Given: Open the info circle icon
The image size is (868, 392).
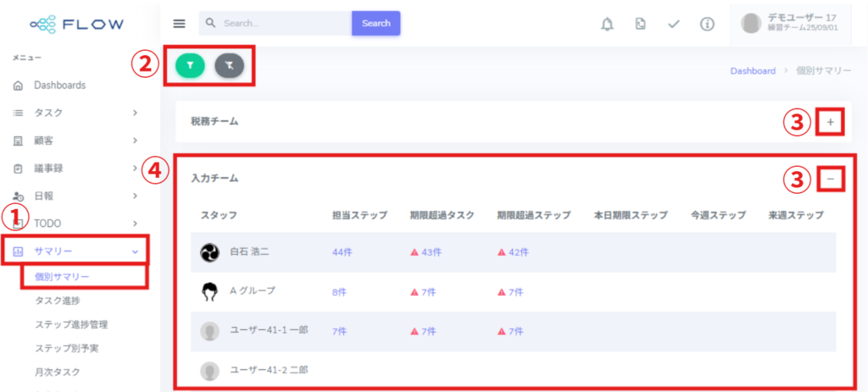Looking at the screenshot, I should click(707, 24).
